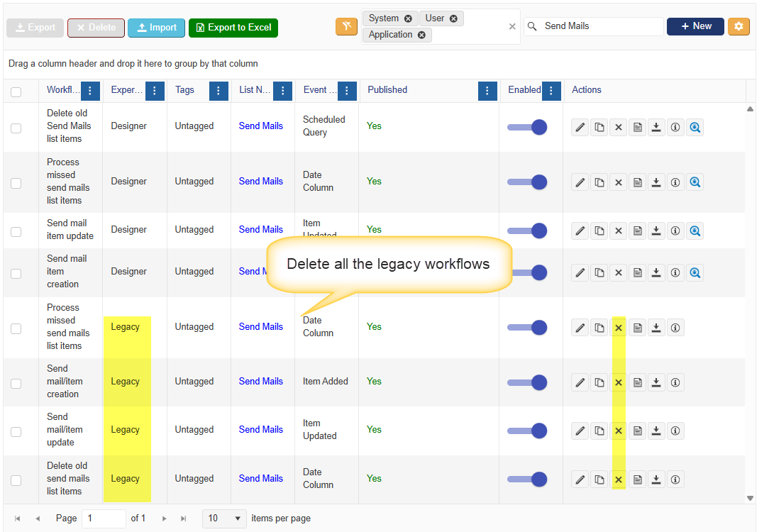
Task: Click the page number input field
Action: [x=104, y=519]
